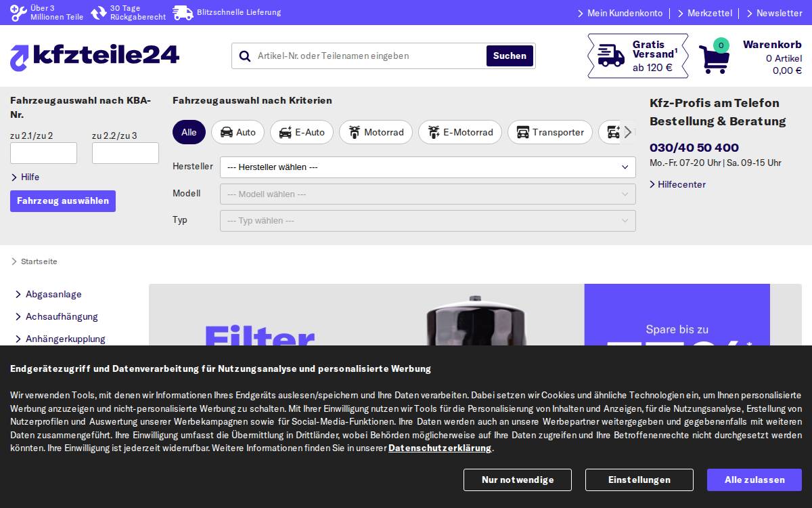Show more vehicle types with right arrow

pos(628,132)
